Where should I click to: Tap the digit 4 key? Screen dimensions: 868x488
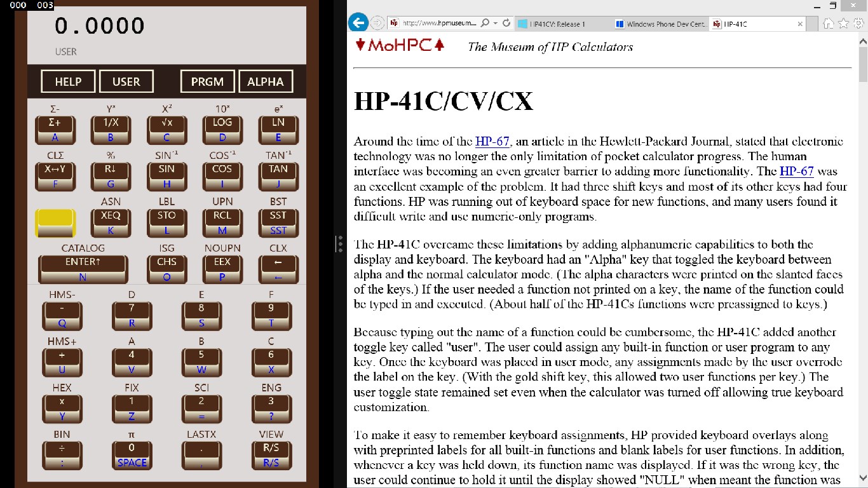(132, 362)
